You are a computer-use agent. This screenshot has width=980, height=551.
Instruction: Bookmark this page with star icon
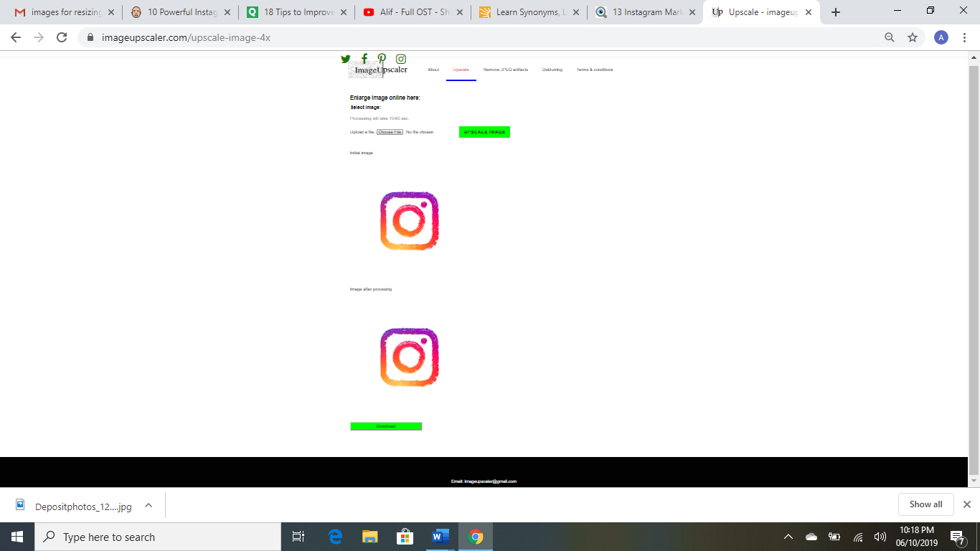click(x=913, y=37)
